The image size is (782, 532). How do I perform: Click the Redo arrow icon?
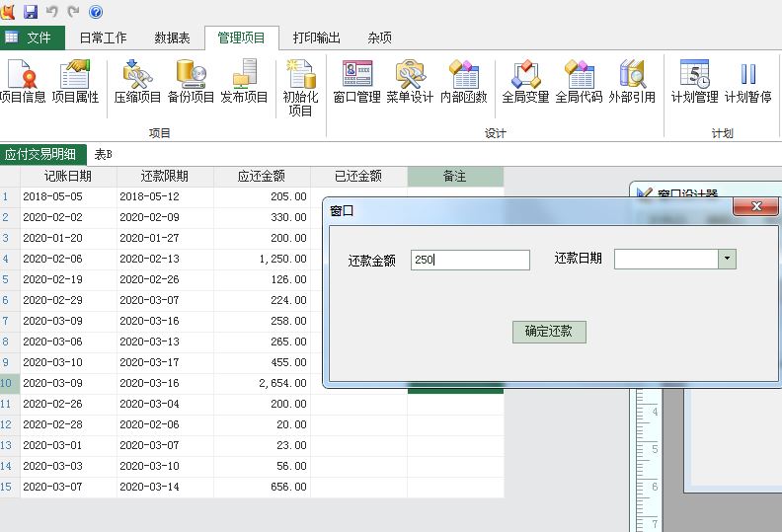point(73,11)
